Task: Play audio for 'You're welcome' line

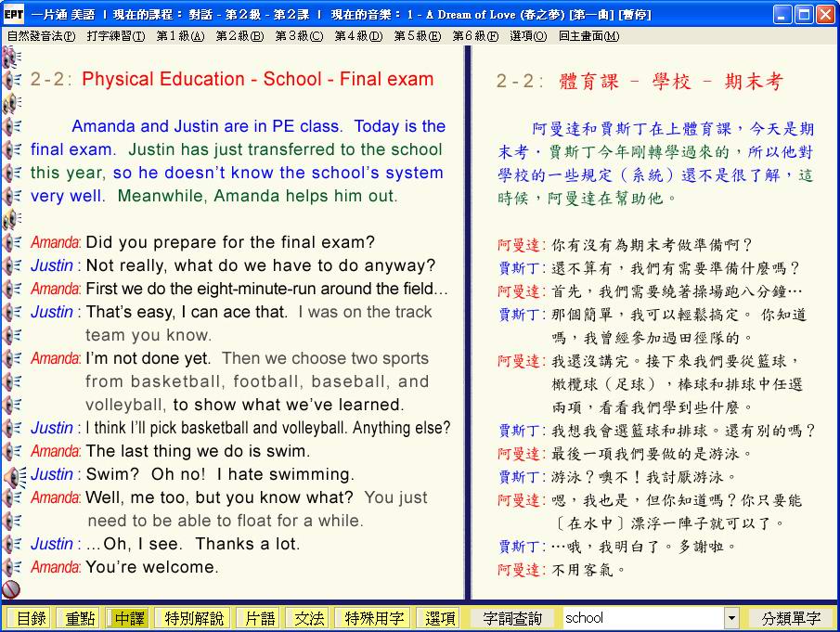Action: click(12, 567)
